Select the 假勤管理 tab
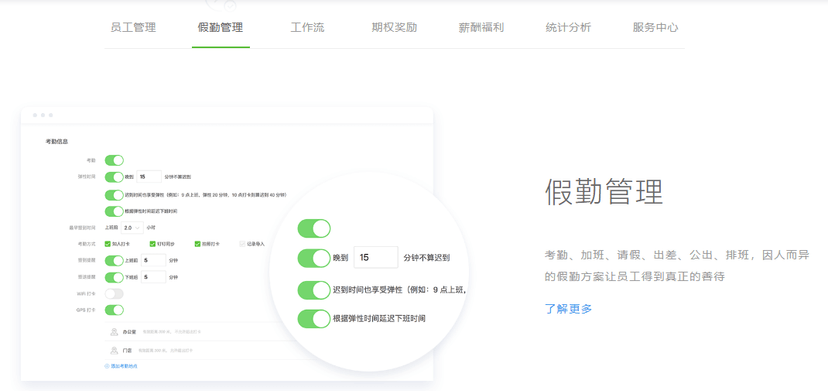This screenshot has width=828, height=391. [x=221, y=27]
